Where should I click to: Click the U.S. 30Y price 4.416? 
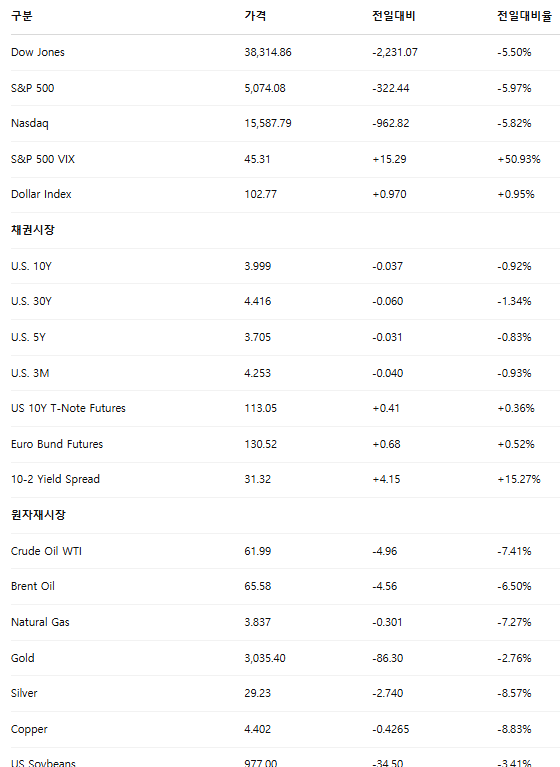tap(258, 301)
